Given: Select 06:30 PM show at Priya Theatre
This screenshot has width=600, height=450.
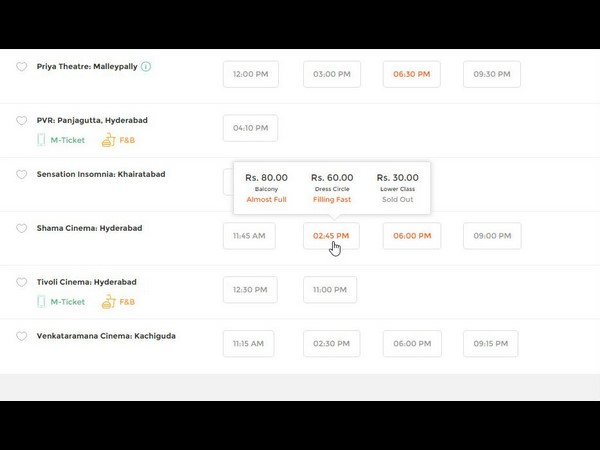Looking at the screenshot, I should (x=411, y=74).
